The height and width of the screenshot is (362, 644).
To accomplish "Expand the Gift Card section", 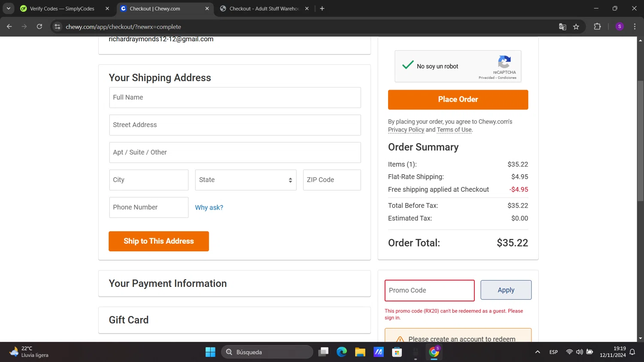I will 234,320.
